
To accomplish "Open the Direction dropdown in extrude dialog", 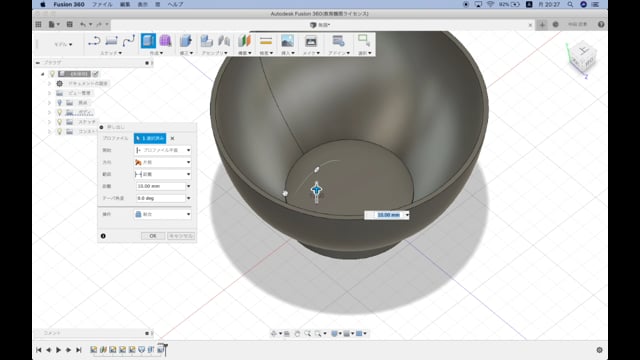I will point(162,162).
